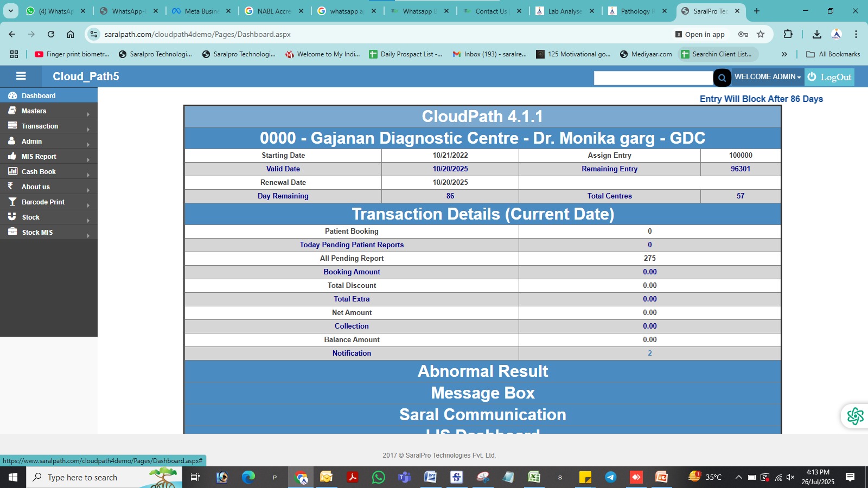Open a new Chrome tab
Image resolution: width=868 pixels, height=488 pixels.
757,11
